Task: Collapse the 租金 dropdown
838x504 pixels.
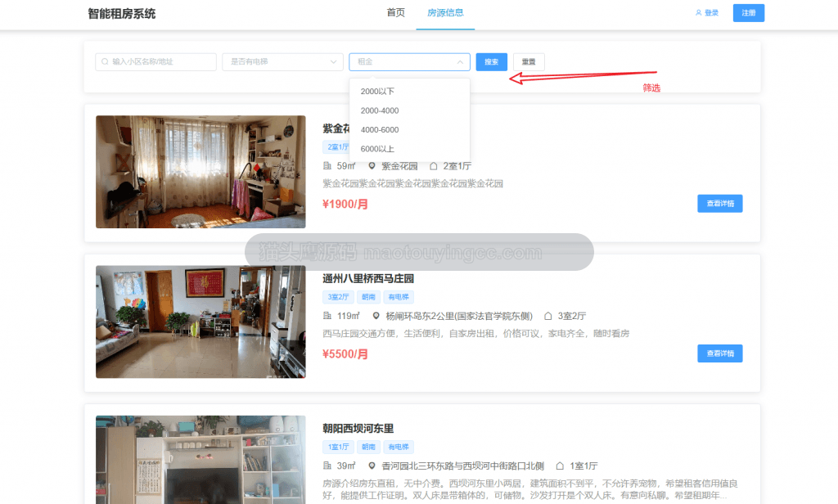Action: point(409,62)
